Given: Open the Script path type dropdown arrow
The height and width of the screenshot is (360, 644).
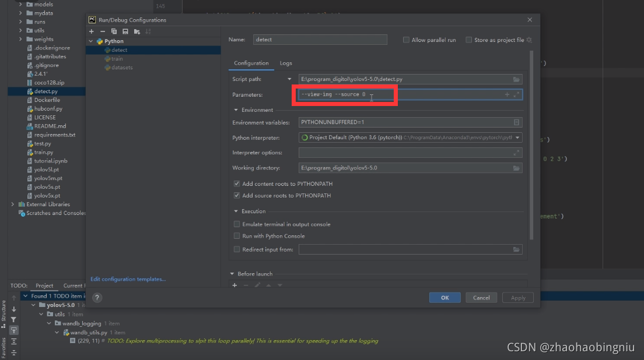Looking at the screenshot, I should coord(289,79).
